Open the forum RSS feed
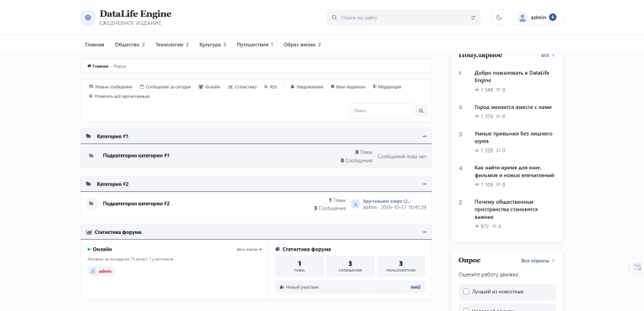 coord(270,87)
